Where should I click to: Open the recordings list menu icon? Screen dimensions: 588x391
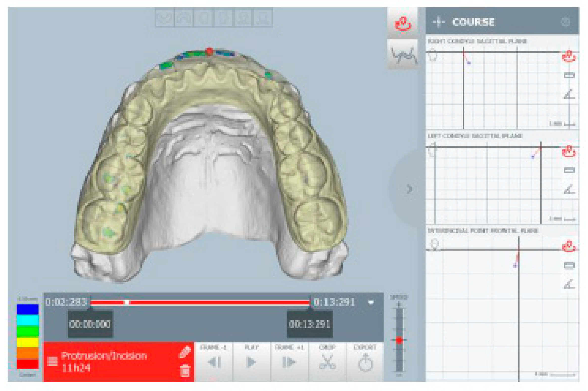tap(52, 361)
